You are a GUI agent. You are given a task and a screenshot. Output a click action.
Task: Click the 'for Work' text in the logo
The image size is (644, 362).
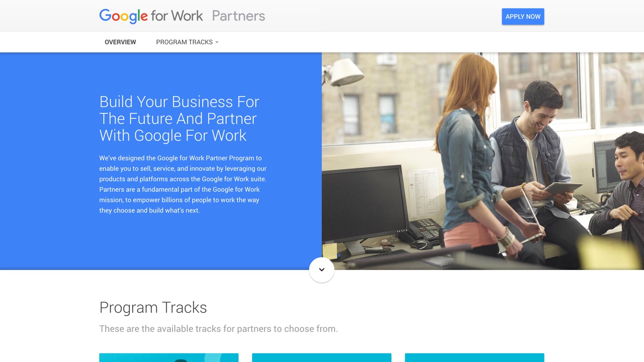(x=177, y=16)
